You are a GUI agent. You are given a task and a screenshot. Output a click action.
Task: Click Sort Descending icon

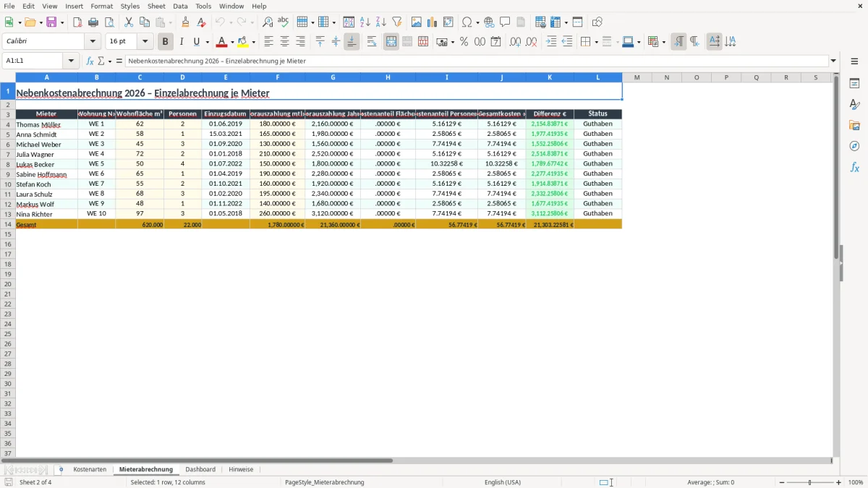381,22
